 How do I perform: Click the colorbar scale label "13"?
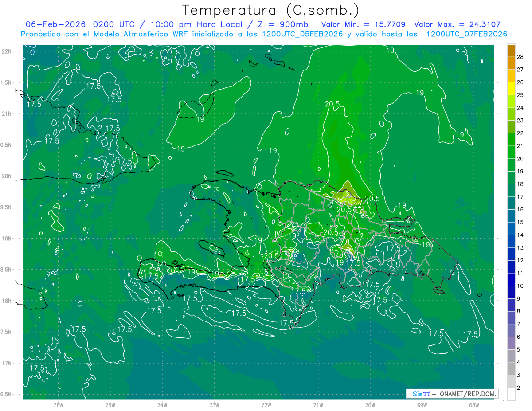(520, 247)
